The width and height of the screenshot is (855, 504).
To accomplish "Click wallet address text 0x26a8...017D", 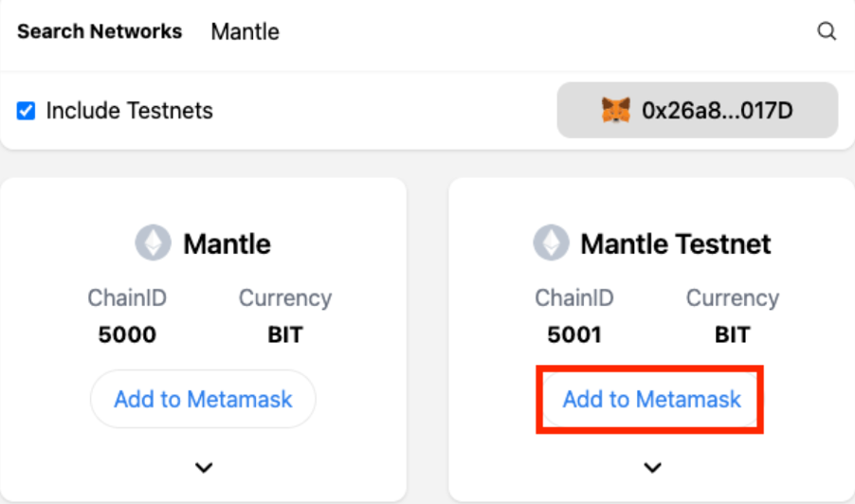I will (x=717, y=111).
